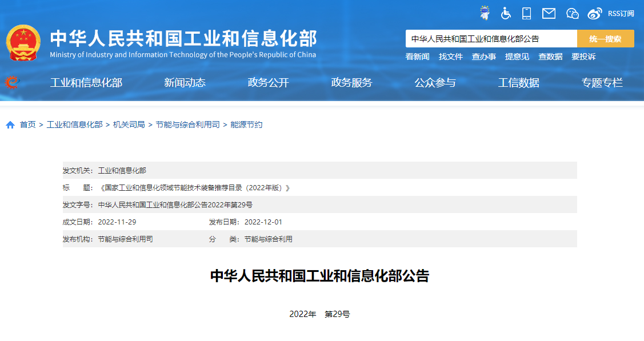The image size is (644, 341).
Task: Click the 要投诉 quick link
Action: click(x=583, y=57)
